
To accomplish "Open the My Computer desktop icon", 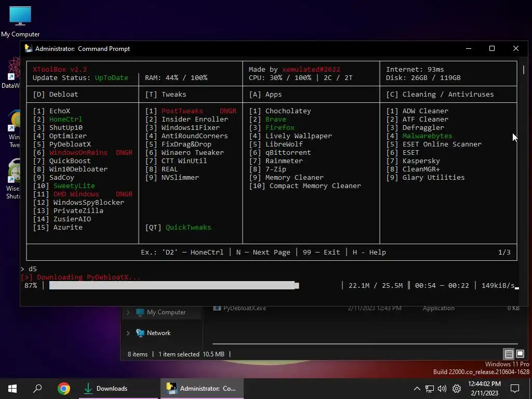I will (x=20, y=21).
